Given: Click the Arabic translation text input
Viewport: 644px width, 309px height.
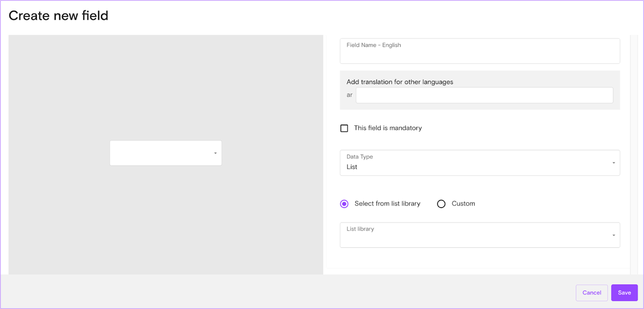Looking at the screenshot, I should pyautogui.click(x=484, y=95).
